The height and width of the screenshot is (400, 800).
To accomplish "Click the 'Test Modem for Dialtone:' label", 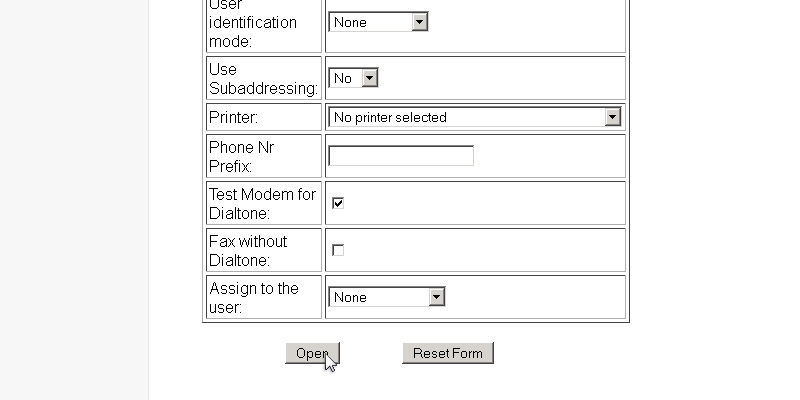I will point(262,203).
